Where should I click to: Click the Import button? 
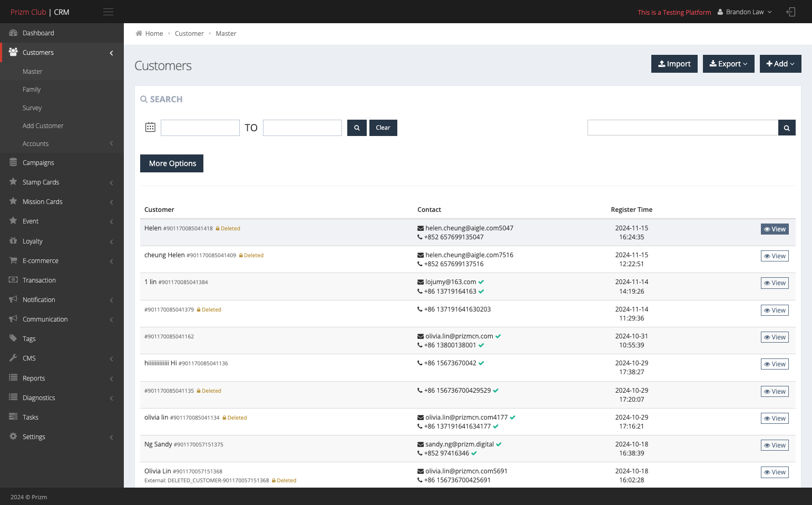pyautogui.click(x=674, y=64)
